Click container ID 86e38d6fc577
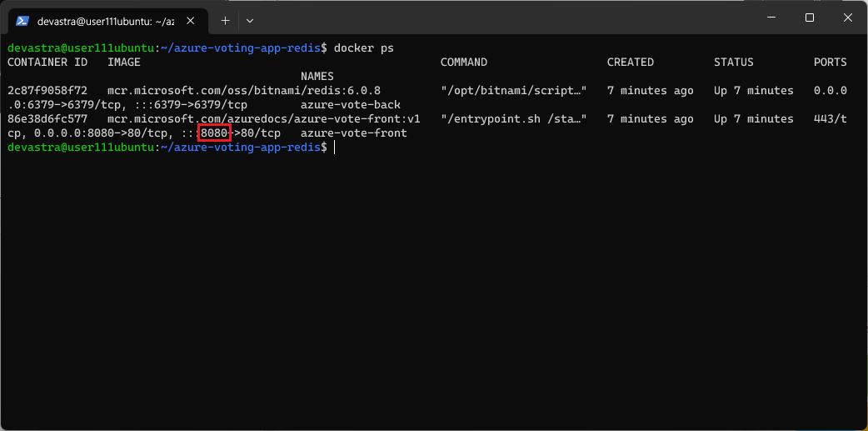The width and height of the screenshot is (868, 431). pos(47,119)
